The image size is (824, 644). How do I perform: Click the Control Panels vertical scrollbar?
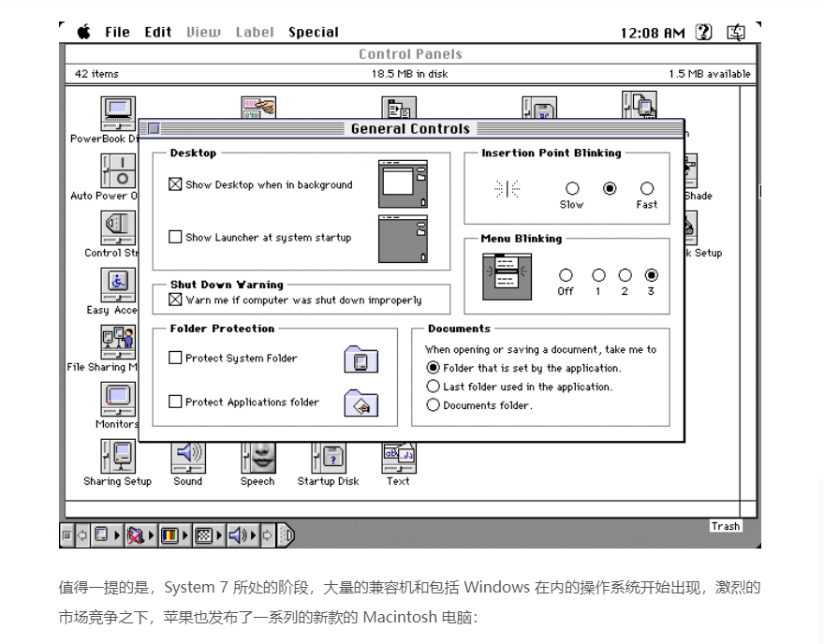point(748,294)
